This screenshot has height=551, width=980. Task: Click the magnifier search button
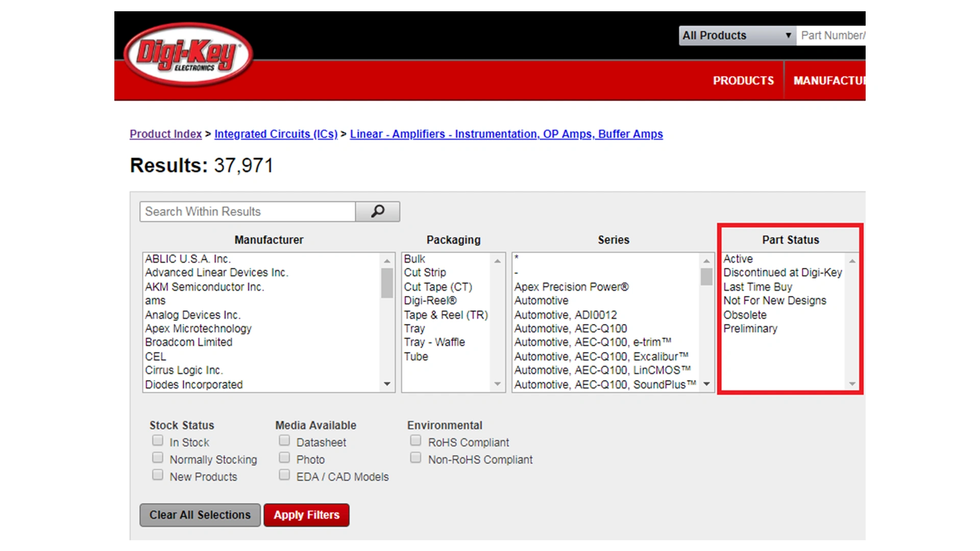pos(377,211)
